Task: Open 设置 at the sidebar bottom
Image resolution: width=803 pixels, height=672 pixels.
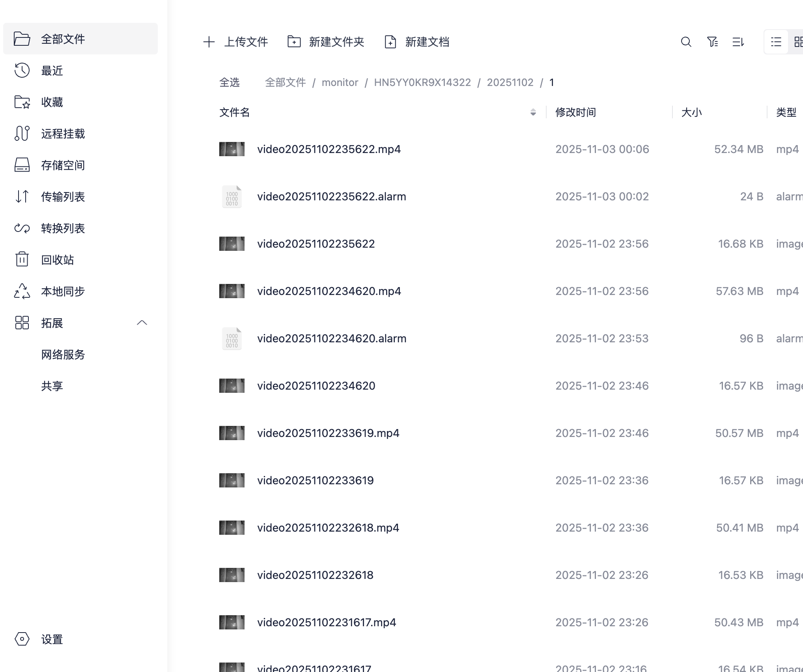Action: coord(52,639)
